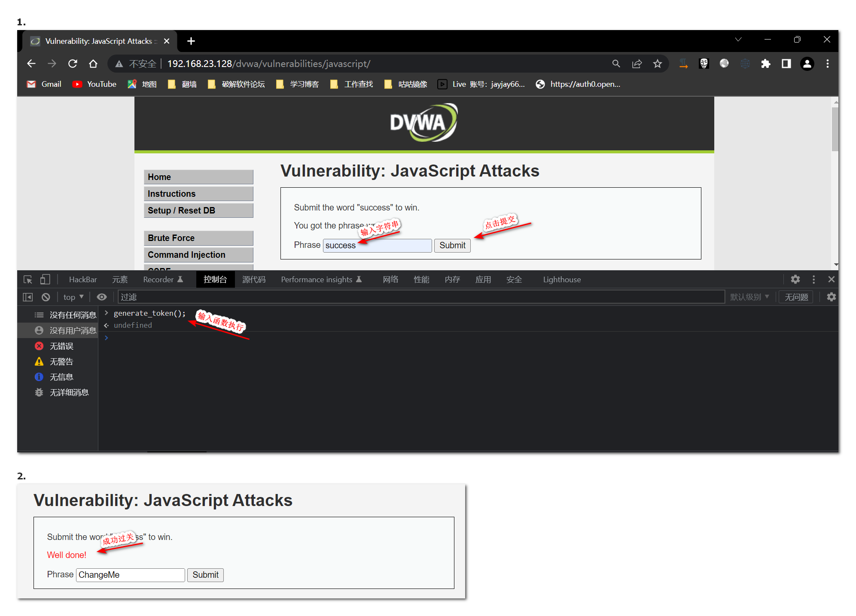Open console settings gear beside issues
856x616 pixels.
coord(831,297)
